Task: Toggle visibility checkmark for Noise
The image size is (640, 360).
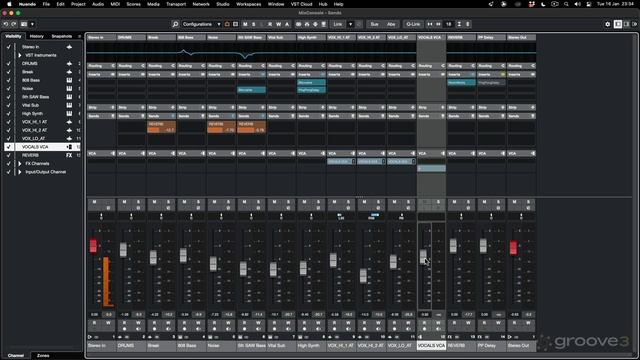Action: [x=8, y=89]
